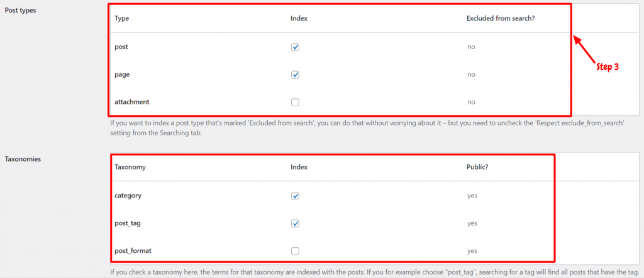This screenshot has height=278, width=644.
Task: Click 'no' in the attachment row
Action: click(x=471, y=103)
